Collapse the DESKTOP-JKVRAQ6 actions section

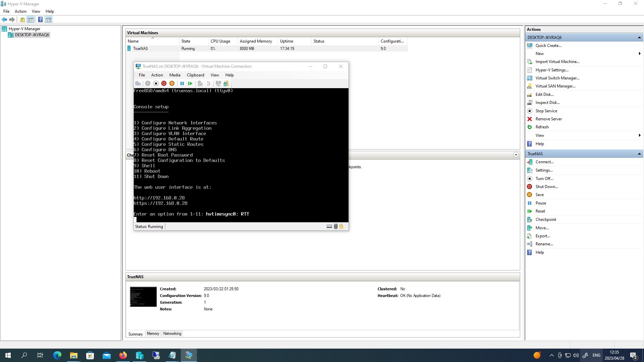639,38
